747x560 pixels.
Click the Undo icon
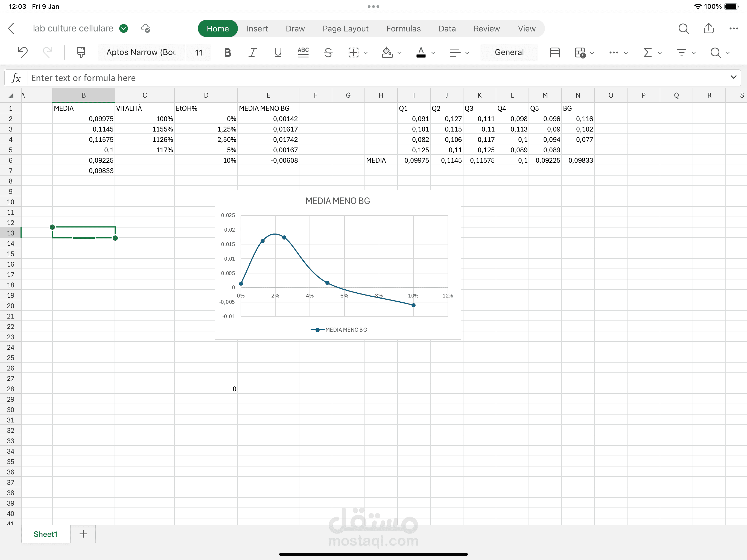[x=23, y=52]
